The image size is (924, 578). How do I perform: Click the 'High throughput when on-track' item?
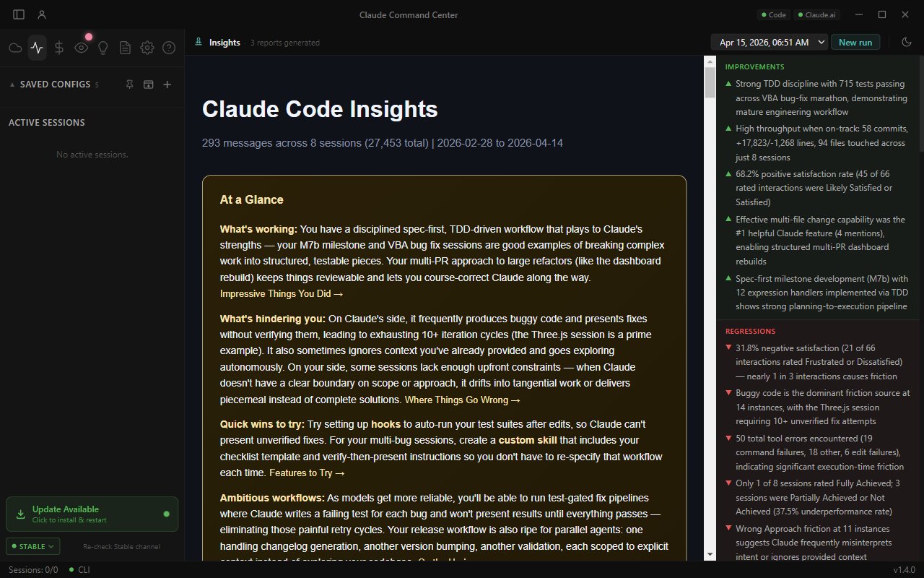(x=817, y=143)
